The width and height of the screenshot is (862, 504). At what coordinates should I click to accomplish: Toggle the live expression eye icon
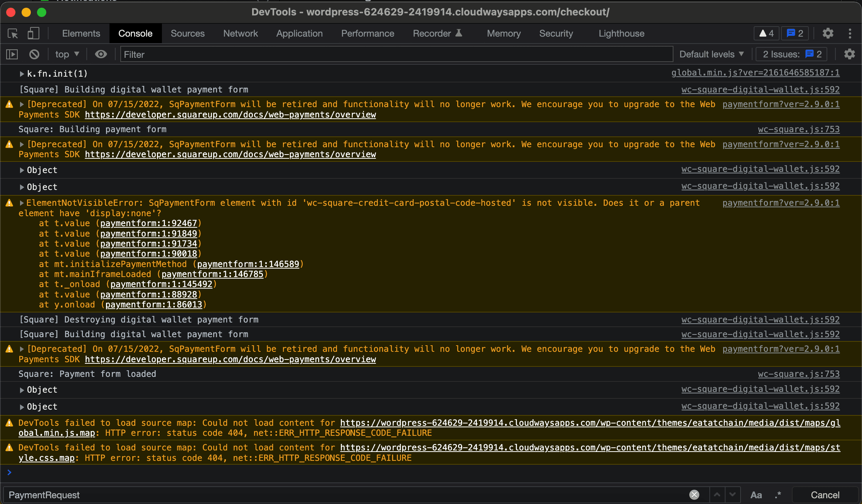coord(101,54)
